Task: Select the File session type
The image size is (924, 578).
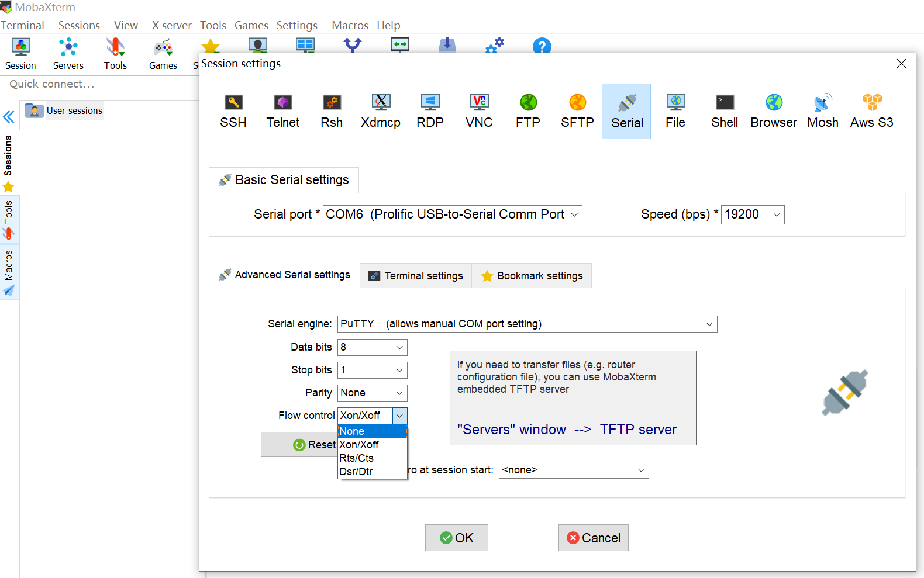Action: (x=675, y=111)
